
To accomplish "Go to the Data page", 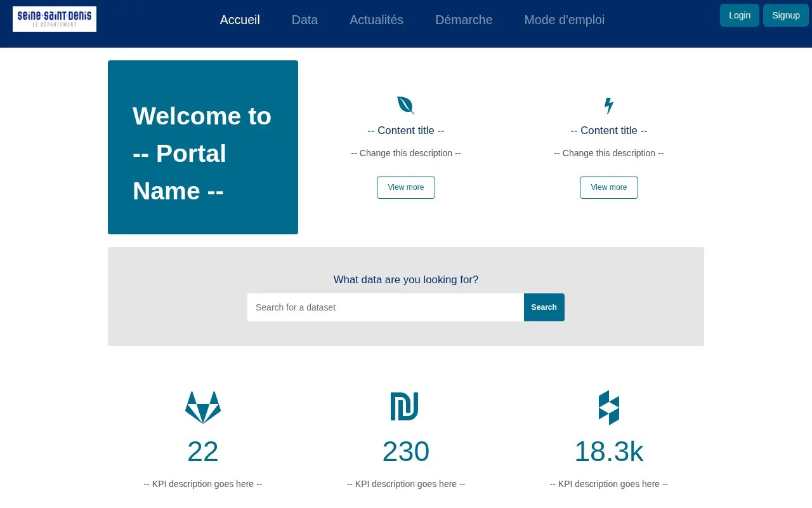I will [304, 20].
